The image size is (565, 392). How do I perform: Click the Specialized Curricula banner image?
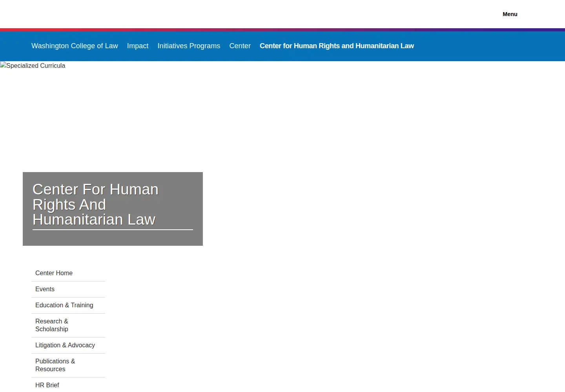pyautogui.click(x=33, y=65)
